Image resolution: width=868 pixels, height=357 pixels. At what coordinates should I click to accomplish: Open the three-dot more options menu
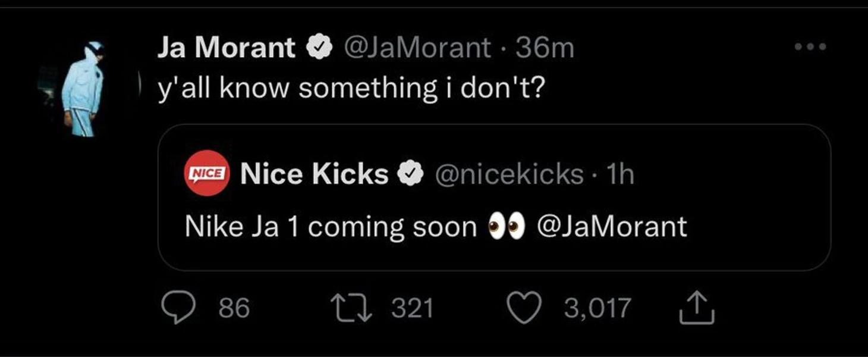click(x=810, y=47)
